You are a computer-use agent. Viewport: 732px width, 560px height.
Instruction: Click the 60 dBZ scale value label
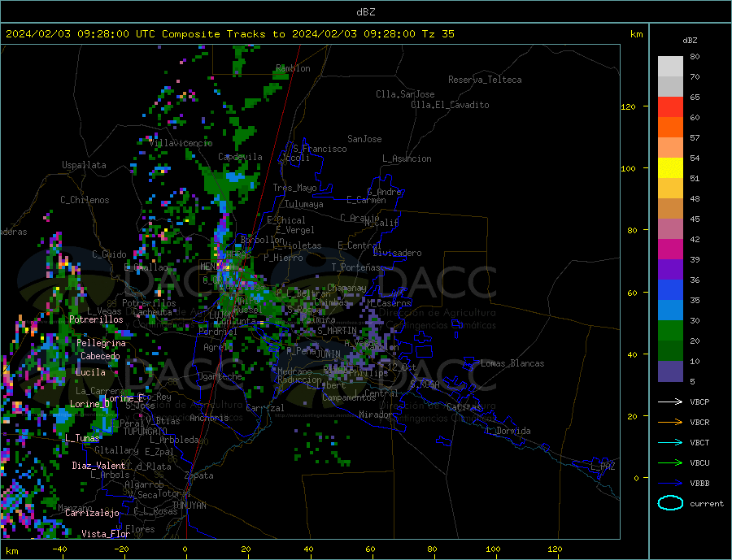click(695, 118)
